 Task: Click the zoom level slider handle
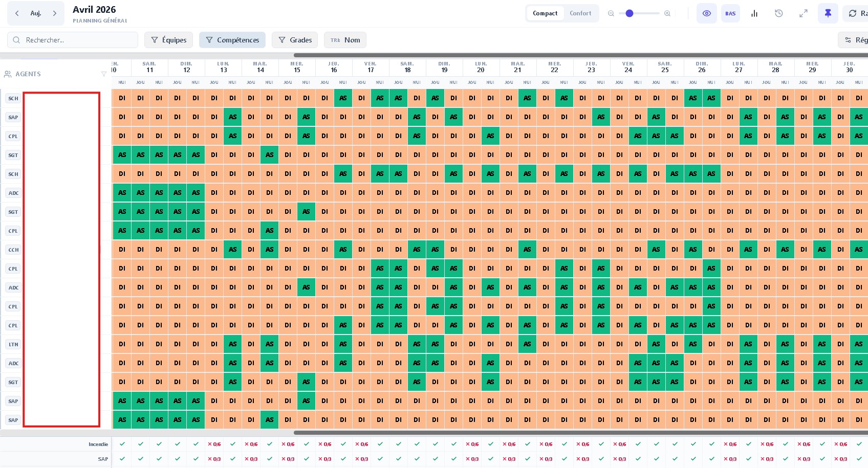point(630,13)
